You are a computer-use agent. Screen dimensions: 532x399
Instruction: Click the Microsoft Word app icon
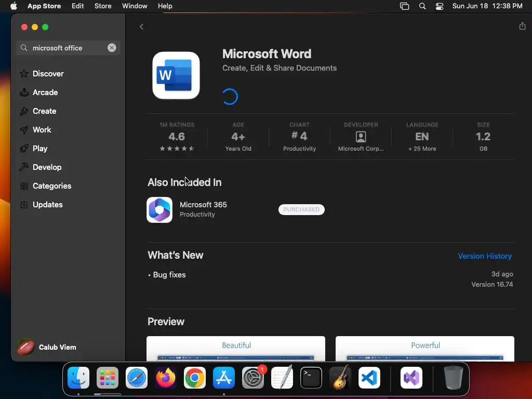[x=176, y=75]
